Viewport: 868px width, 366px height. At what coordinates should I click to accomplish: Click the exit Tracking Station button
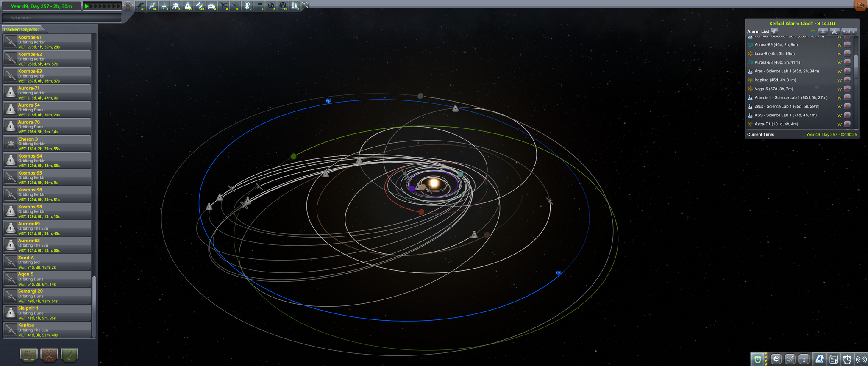pos(860,6)
